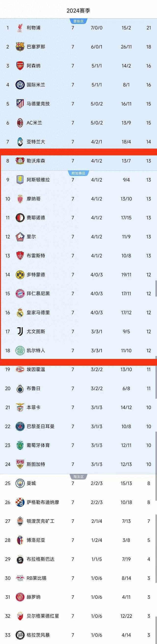This screenshot has width=157, height=644.
Task: Click the Celtic club crest
Action: point(20,351)
